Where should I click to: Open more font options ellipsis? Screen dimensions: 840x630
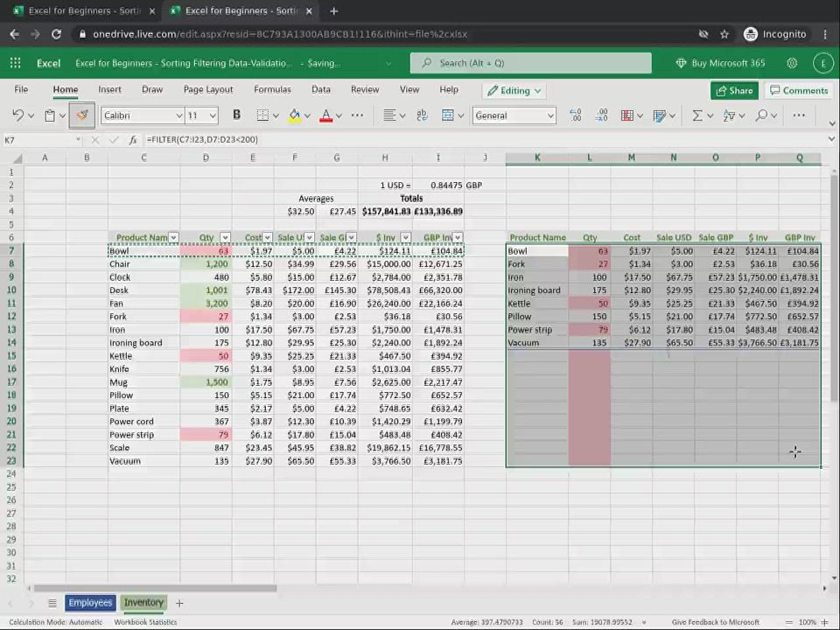click(357, 115)
